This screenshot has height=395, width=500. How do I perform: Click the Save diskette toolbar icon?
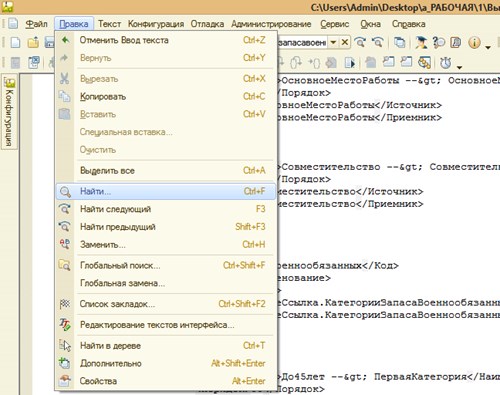click(50, 43)
